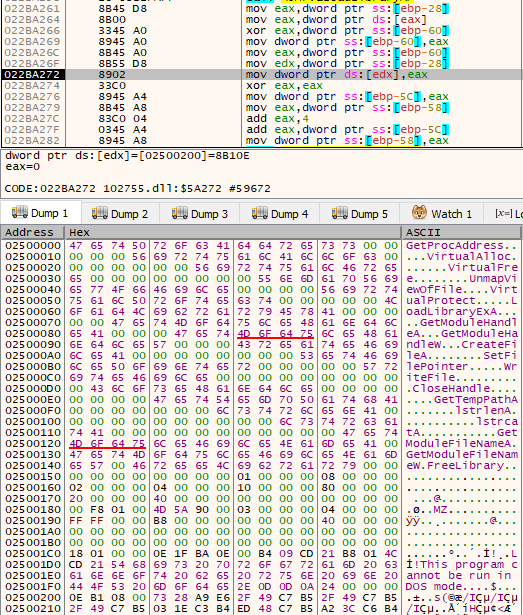
Task: Select opcode bytes 8B55 D8
Action: 122,64
